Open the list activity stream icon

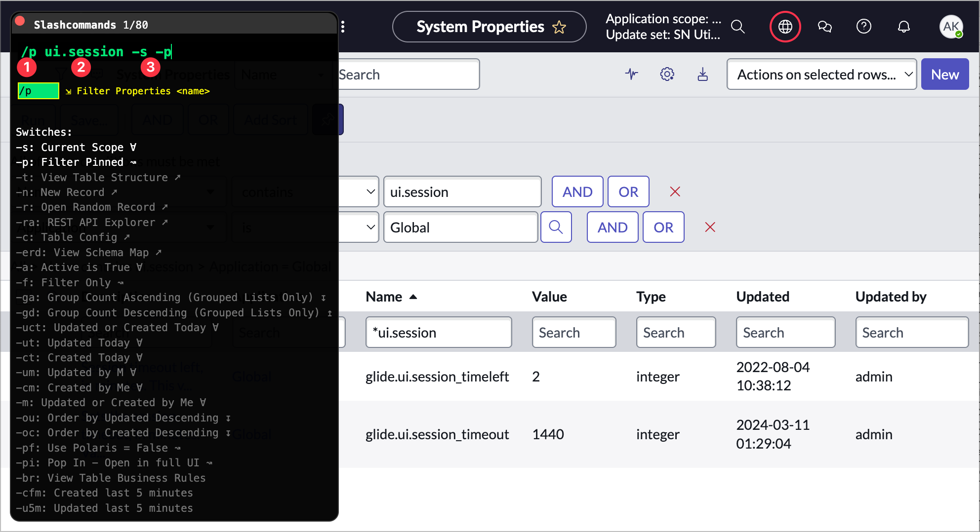coord(632,74)
